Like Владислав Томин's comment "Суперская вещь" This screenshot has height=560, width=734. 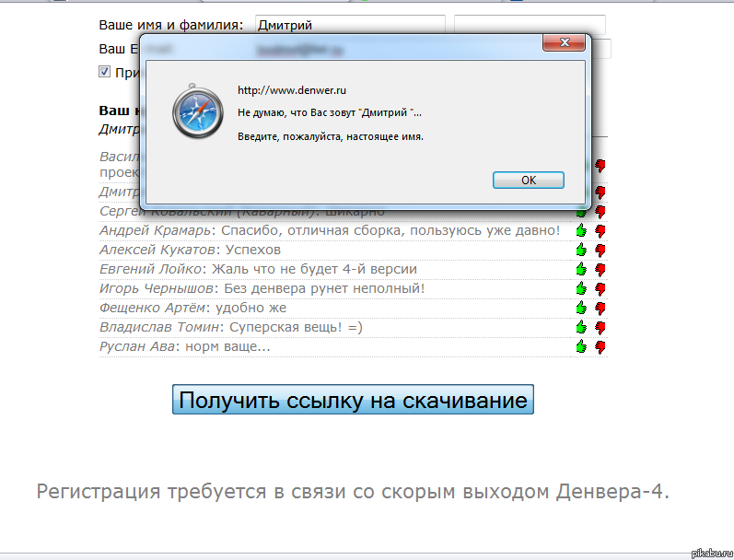click(581, 327)
